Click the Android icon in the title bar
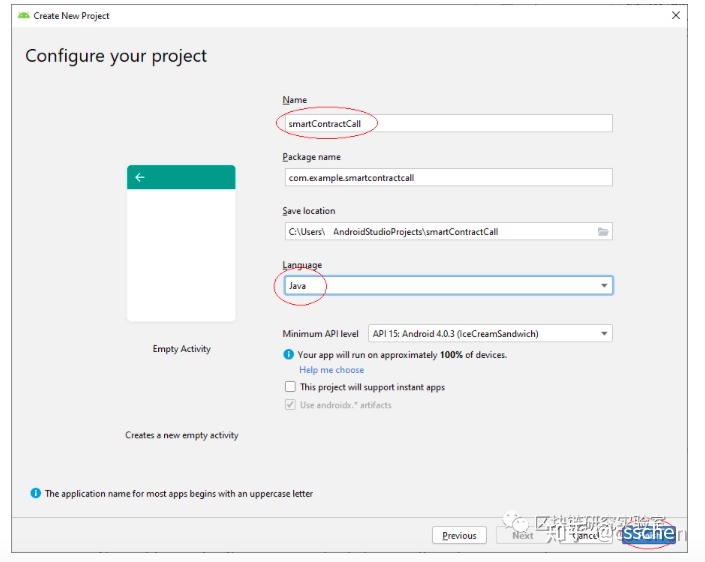The image size is (705, 562). pos(23,15)
